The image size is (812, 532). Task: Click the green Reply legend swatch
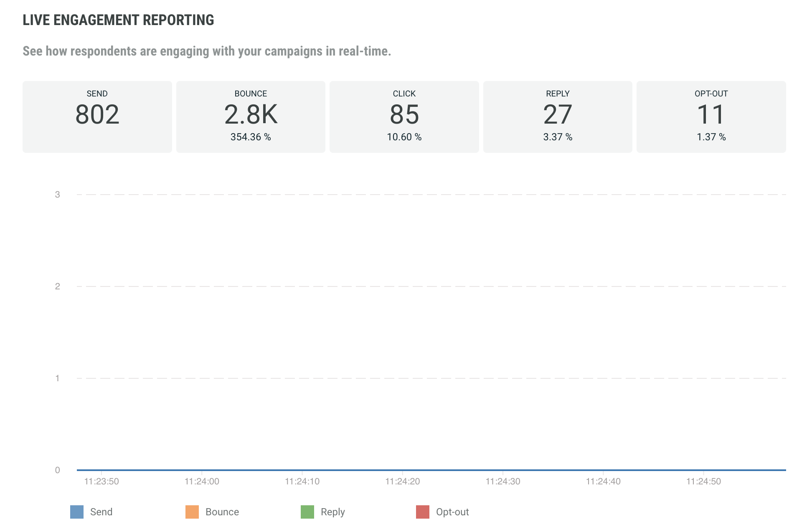point(307,512)
